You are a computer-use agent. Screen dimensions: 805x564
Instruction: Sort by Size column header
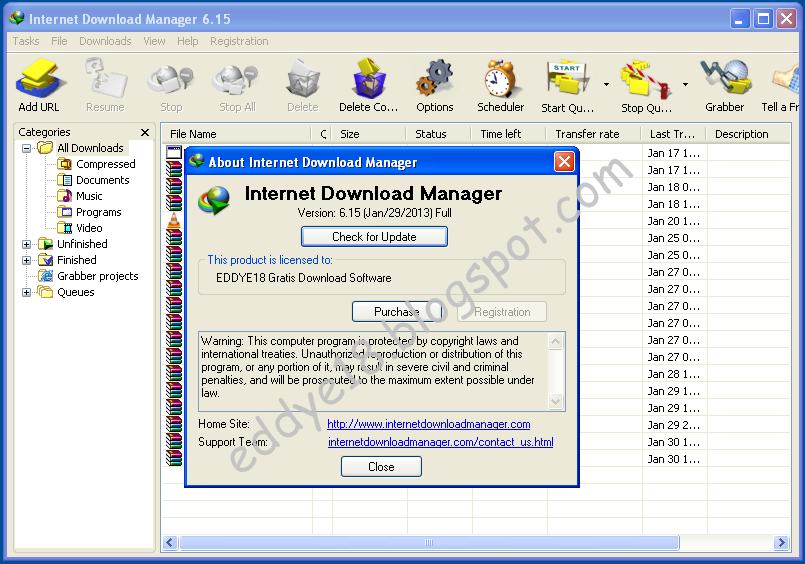[x=369, y=134]
